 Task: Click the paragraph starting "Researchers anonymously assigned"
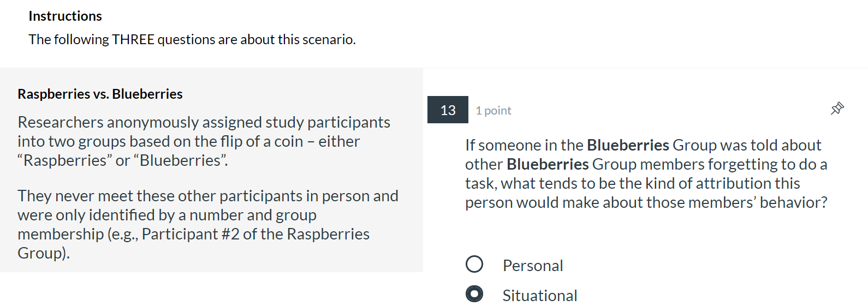(x=204, y=141)
